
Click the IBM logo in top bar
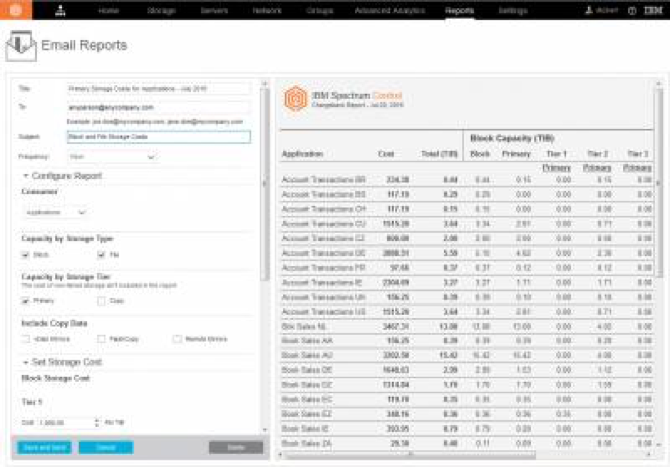click(x=653, y=10)
